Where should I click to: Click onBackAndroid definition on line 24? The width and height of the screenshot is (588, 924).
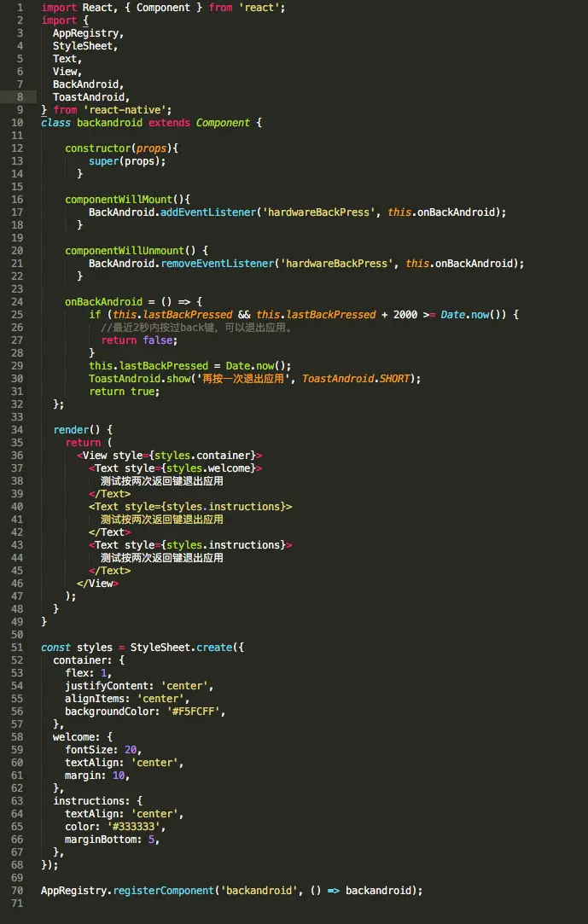pos(104,302)
